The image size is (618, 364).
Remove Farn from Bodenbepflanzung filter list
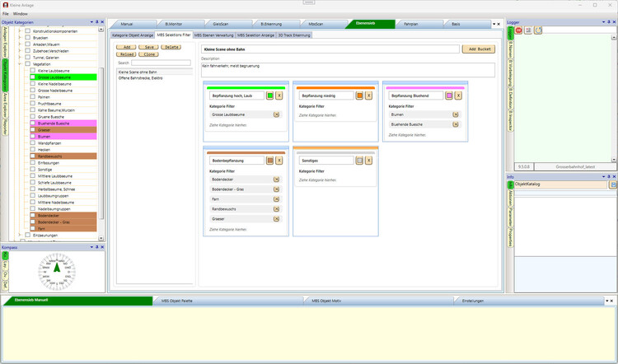(277, 198)
